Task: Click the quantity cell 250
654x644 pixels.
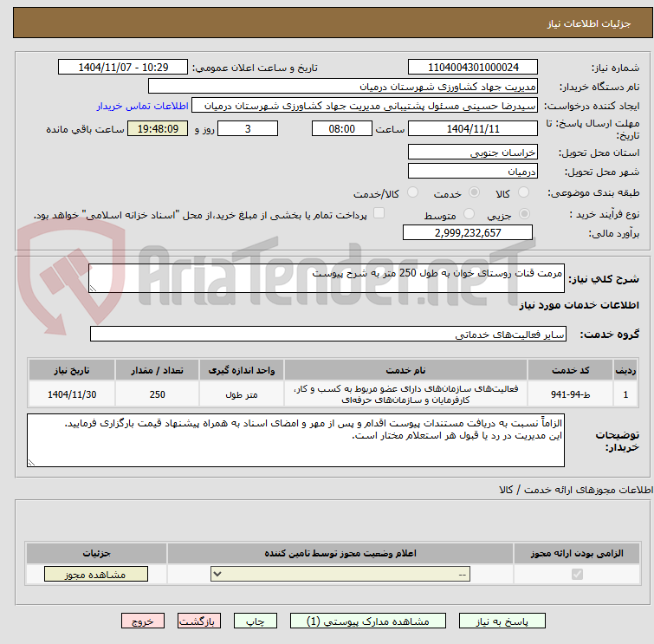Action: (x=158, y=394)
